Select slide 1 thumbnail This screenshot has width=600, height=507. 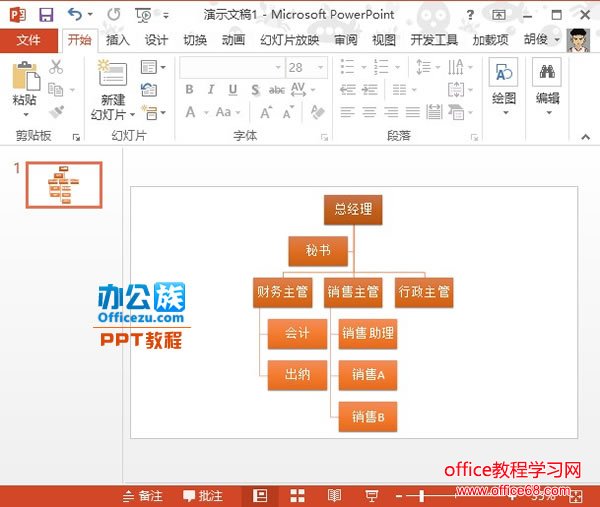coord(64,185)
